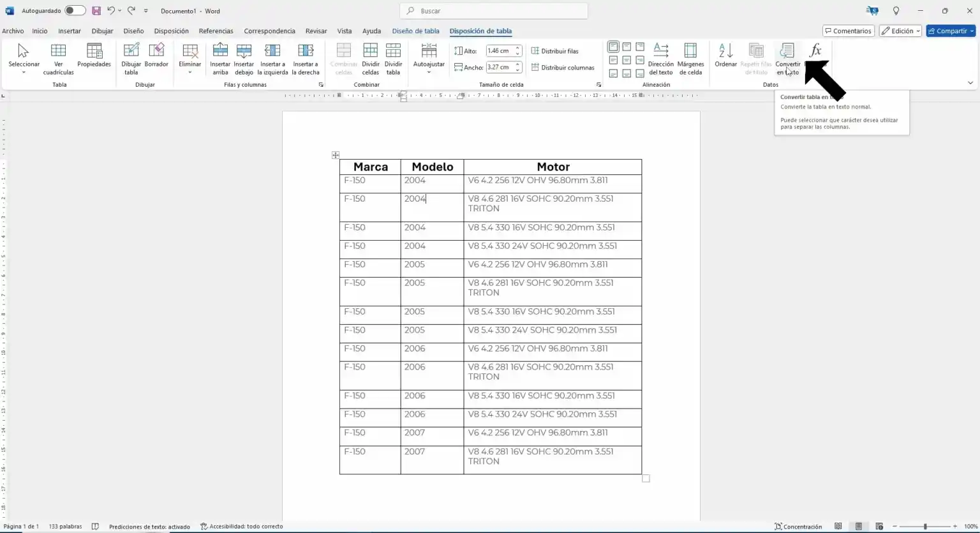This screenshot has width=980, height=533.
Task: Align cell text top center
Action: [x=627, y=47]
